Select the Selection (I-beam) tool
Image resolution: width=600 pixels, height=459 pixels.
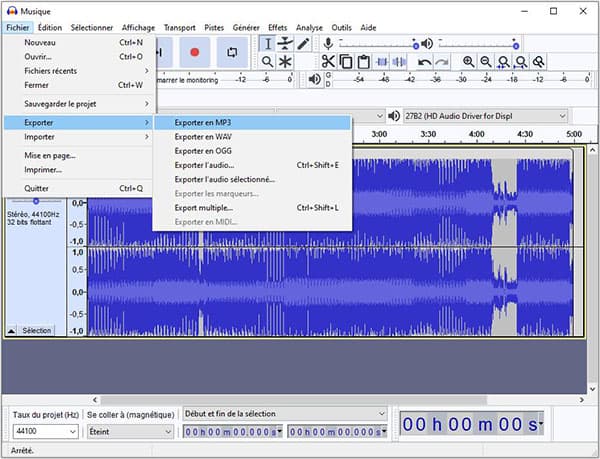(268, 44)
